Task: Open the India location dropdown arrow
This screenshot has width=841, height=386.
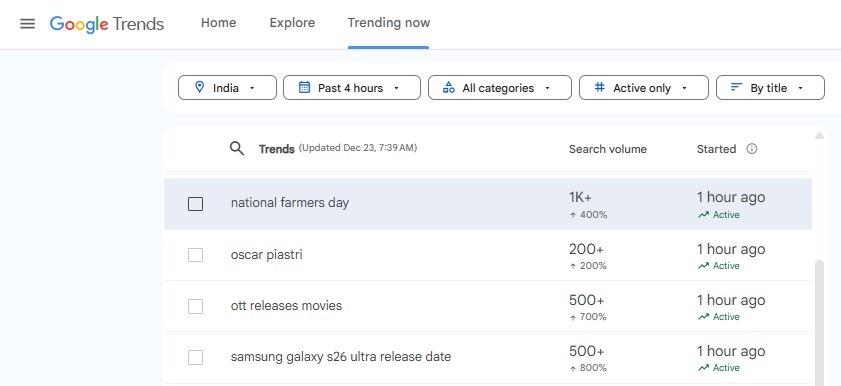Action: [252, 88]
